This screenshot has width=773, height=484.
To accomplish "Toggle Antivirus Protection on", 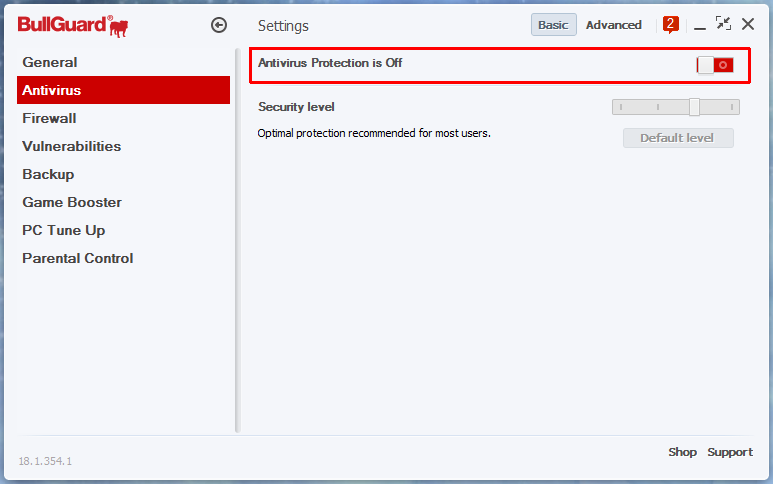I will 715,65.
